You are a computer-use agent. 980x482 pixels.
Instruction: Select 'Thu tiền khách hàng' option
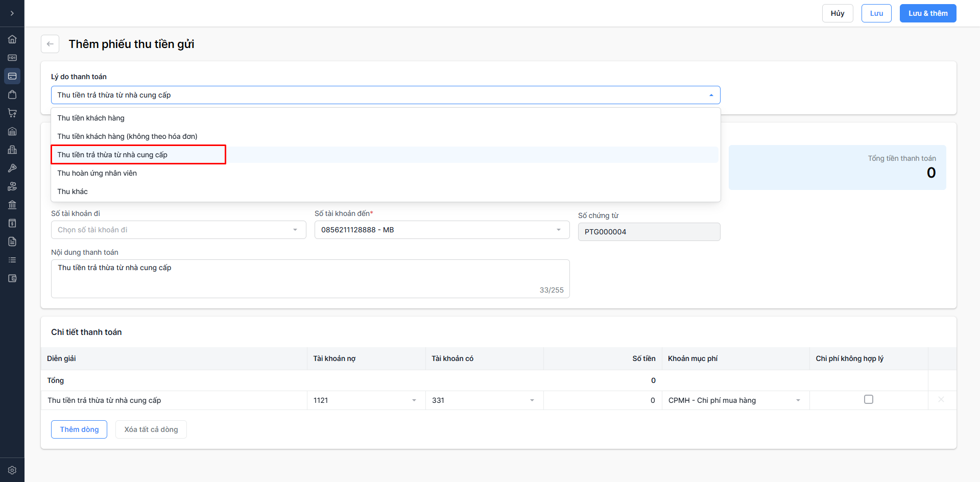[91, 118]
